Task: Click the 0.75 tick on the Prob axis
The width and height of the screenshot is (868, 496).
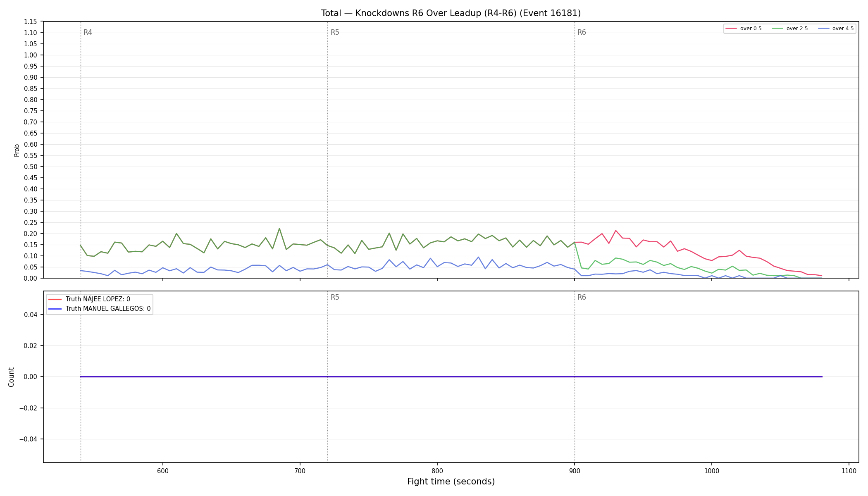Action: pos(31,111)
